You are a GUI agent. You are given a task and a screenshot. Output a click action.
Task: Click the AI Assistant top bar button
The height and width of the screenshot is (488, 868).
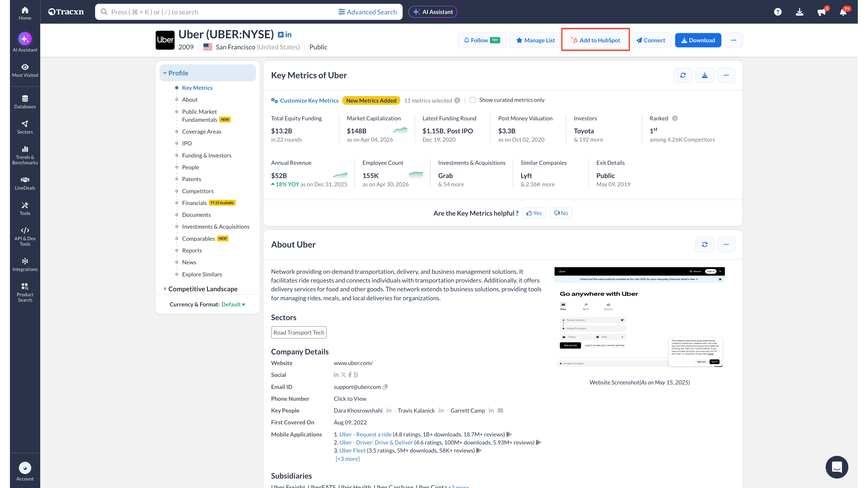click(x=433, y=12)
